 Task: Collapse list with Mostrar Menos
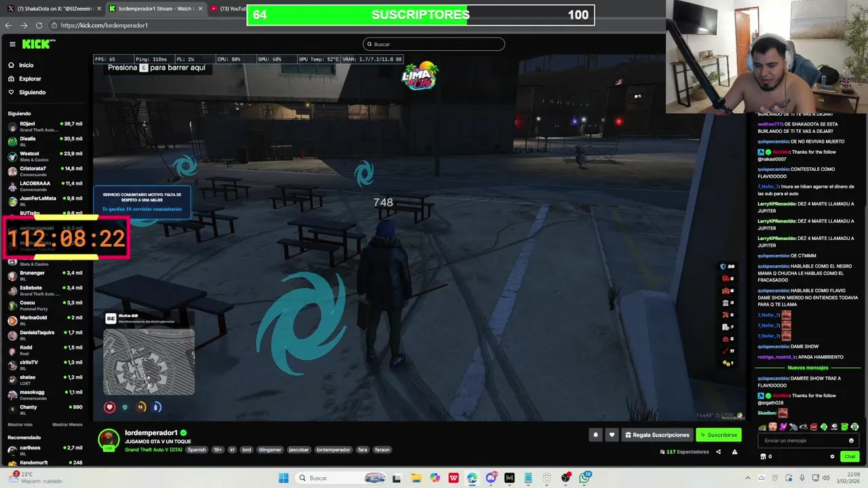[x=67, y=424]
